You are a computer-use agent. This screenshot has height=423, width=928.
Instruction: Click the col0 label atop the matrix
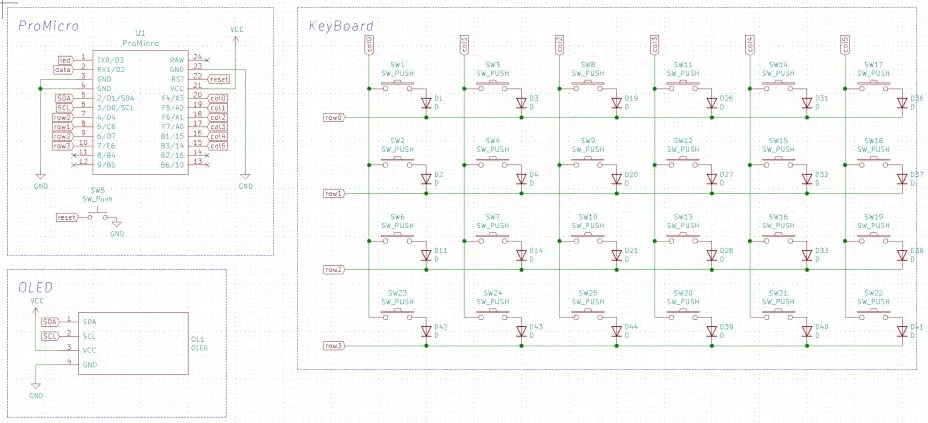coord(369,43)
